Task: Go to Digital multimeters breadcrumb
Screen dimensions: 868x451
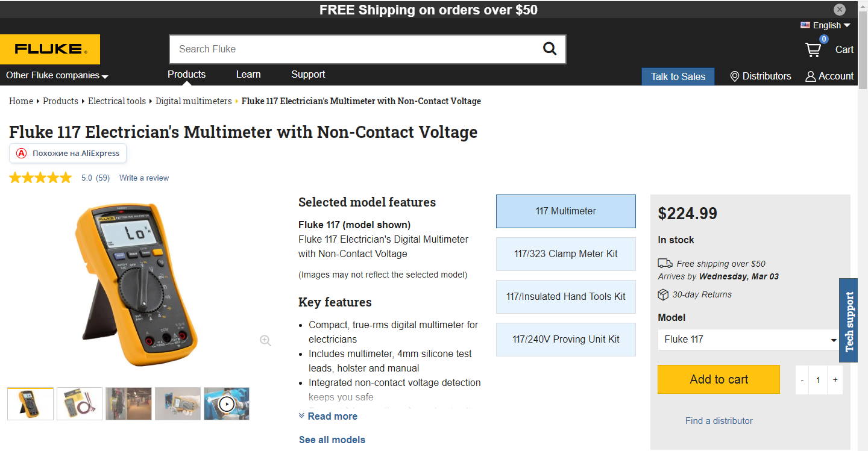Action: 193,101
